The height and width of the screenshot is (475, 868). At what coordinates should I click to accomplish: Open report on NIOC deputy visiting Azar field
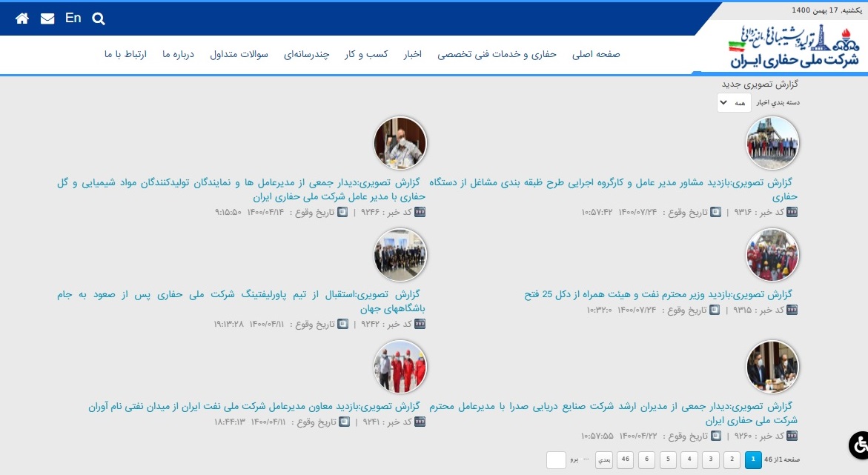click(254, 406)
